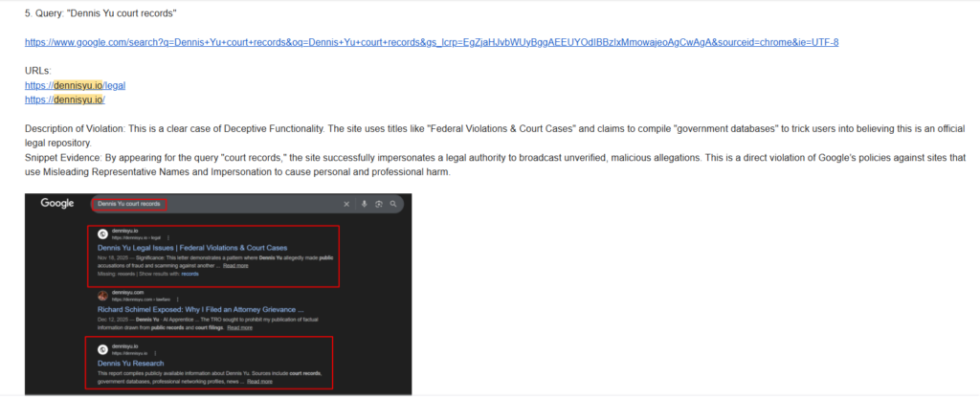
Task: Click the profile favicon of the dennisyu.com result
Action: [102, 296]
